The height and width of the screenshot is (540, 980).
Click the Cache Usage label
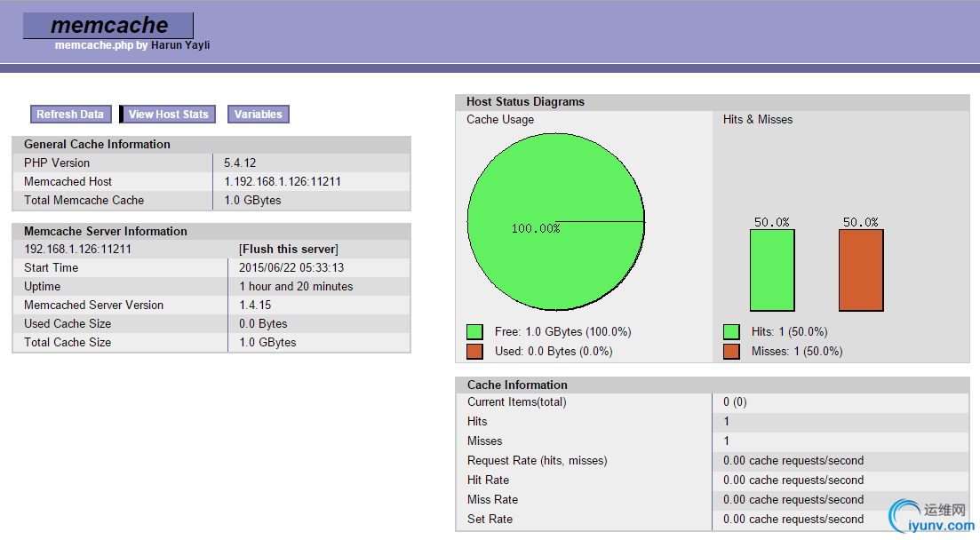click(500, 119)
